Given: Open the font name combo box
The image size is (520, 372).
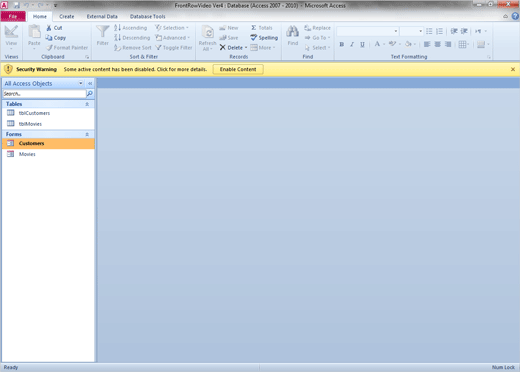Looking at the screenshot, I should 368,31.
